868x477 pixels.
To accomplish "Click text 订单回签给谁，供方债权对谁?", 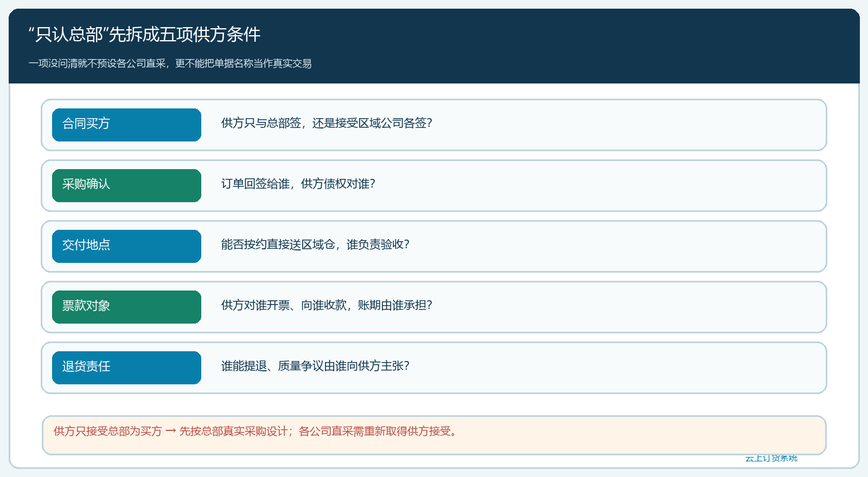I will (298, 184).
